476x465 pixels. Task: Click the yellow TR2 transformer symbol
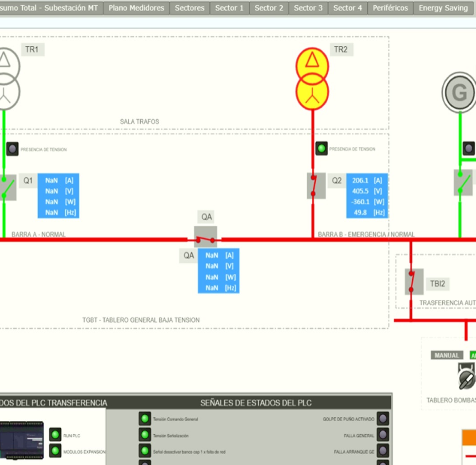(x=312, y=79)
